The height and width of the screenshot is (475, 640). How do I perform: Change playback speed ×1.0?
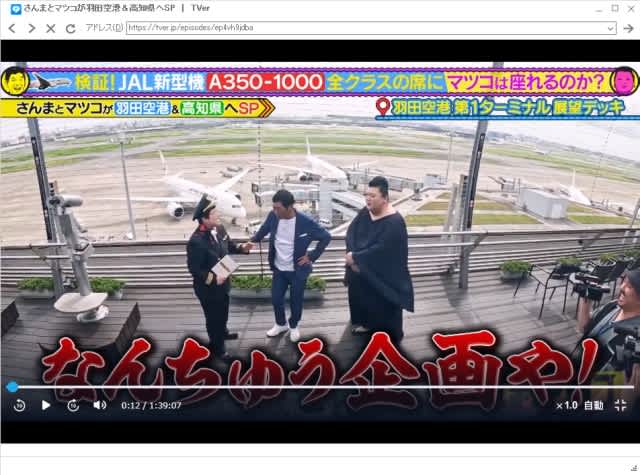pos(567,405)
